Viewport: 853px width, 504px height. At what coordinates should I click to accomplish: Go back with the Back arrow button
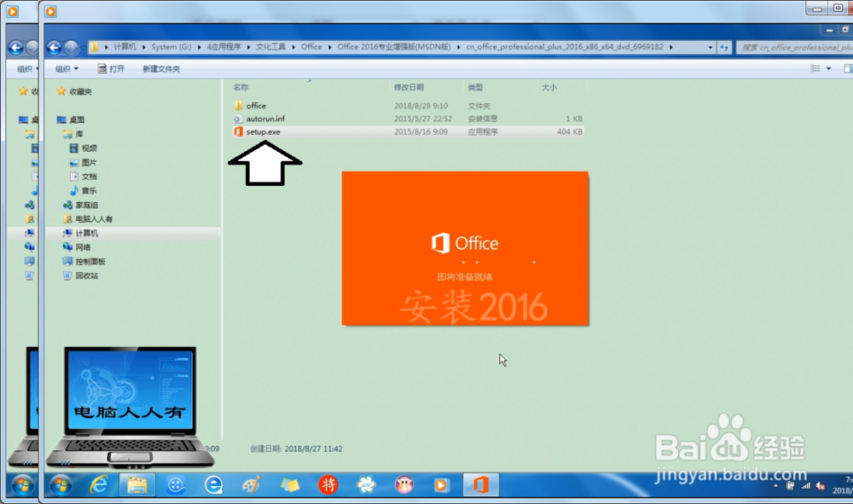(53, 48)
